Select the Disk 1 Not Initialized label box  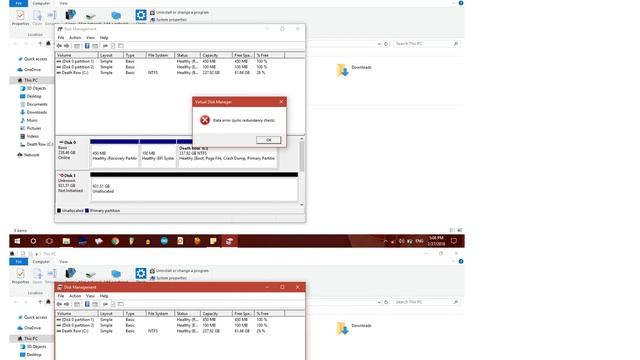72,186
